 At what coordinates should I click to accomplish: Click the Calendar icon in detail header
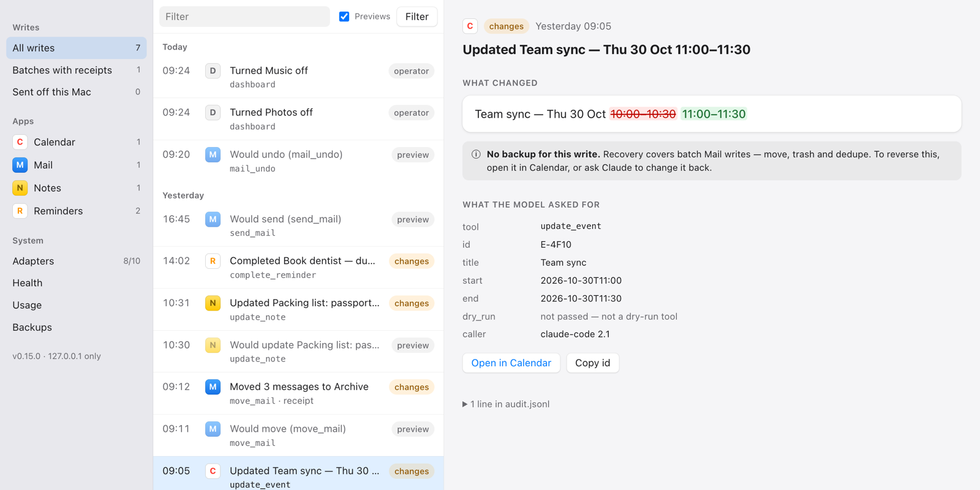click(x=470, y=26)
